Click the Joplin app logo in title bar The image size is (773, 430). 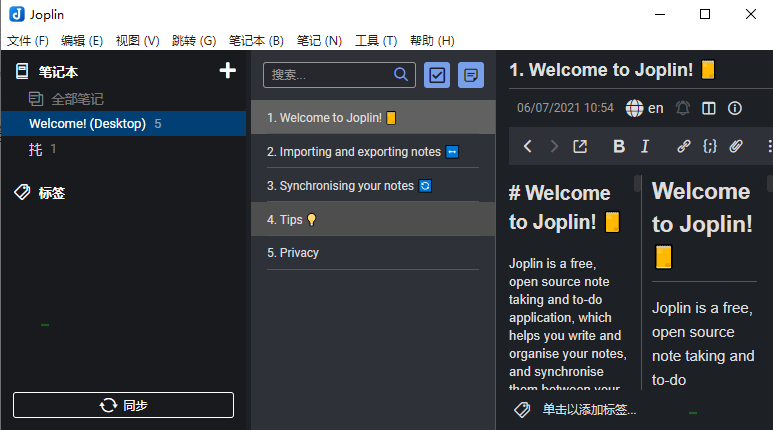click(x=17, y=14)
